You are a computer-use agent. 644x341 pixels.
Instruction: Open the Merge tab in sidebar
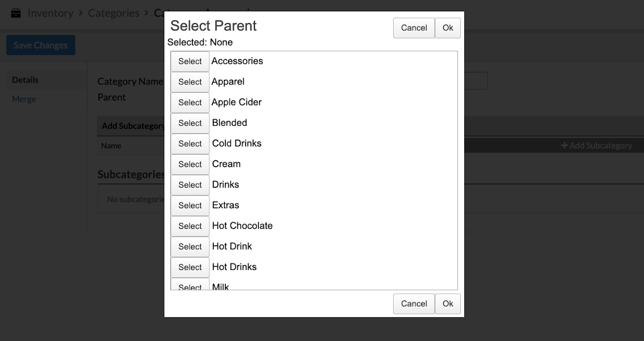[x=24, y=99]
